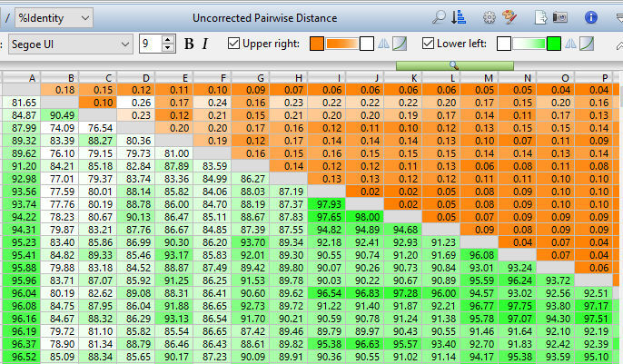Open the %Identity dropdown
Image resolution: width=623 pixels, height=364 pixels.
(x=54, y=17)
